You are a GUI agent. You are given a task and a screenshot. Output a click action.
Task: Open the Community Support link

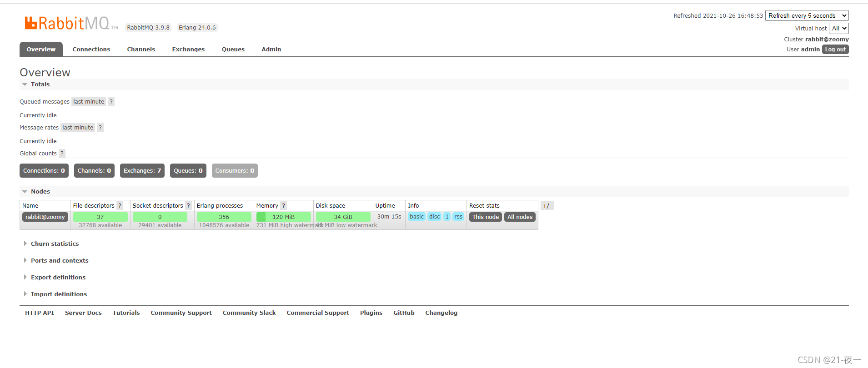pyautogui.click(x=181, y=313)
